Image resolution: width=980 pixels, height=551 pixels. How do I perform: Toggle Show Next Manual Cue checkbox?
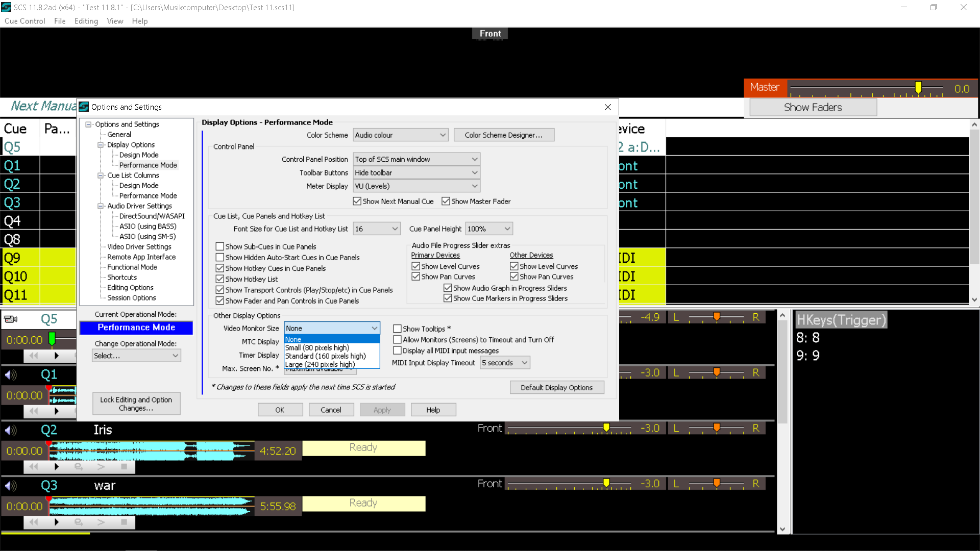(357, 201)
